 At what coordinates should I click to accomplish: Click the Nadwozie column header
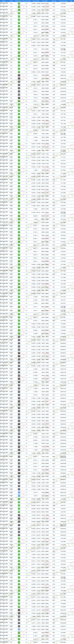tap(54, 1)
